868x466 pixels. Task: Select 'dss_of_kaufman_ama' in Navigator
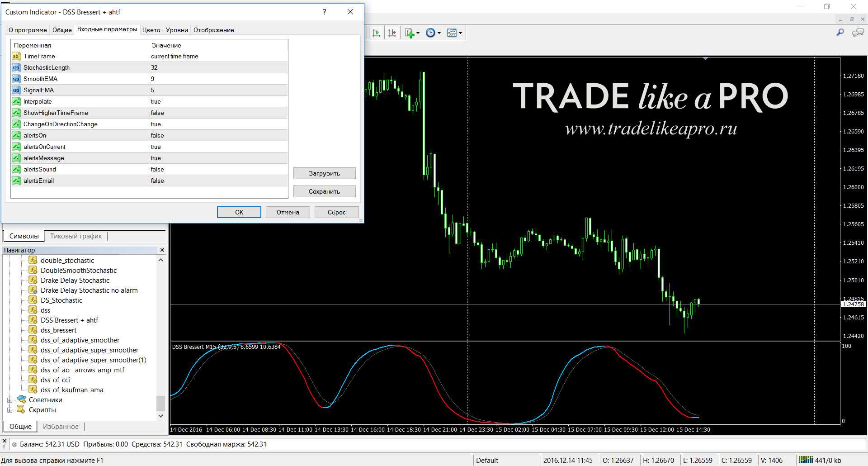(72, 390)
